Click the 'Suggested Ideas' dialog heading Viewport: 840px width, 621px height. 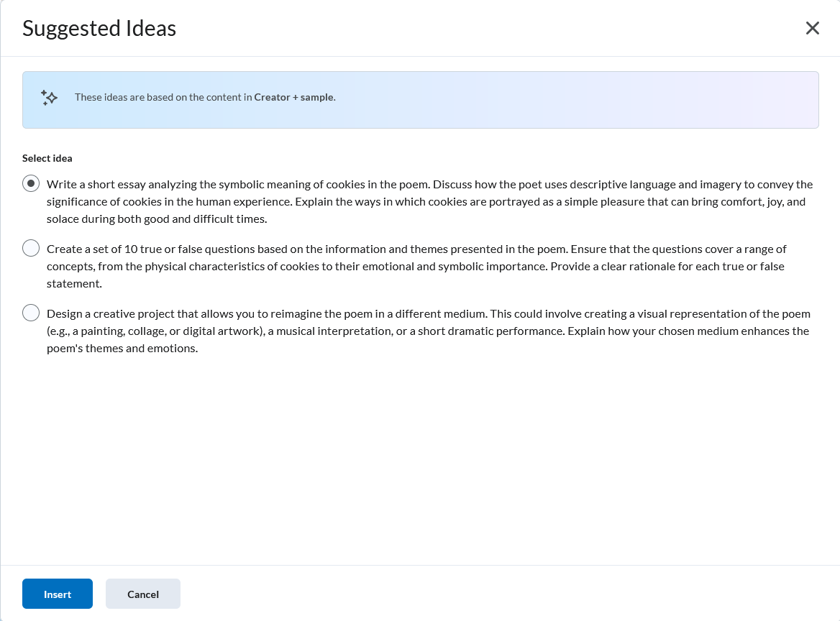[99, 28]
